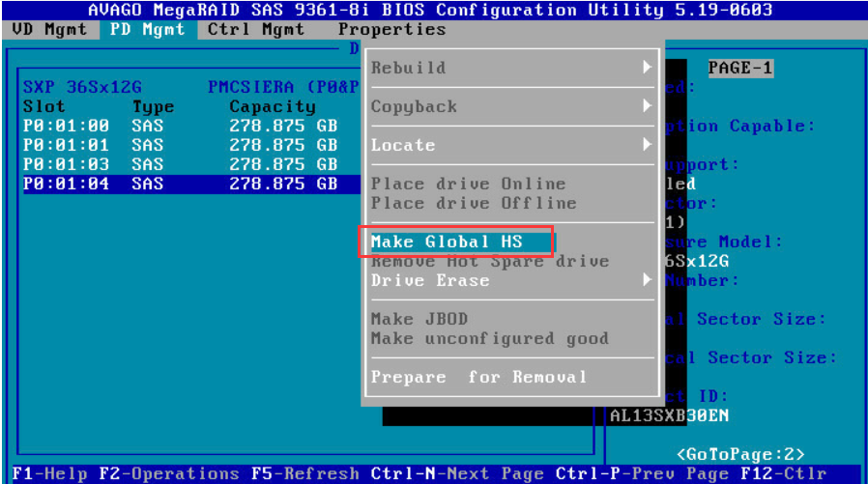Click Ctrl-P-Prev Page hint
868x484 pixels.
642,474
